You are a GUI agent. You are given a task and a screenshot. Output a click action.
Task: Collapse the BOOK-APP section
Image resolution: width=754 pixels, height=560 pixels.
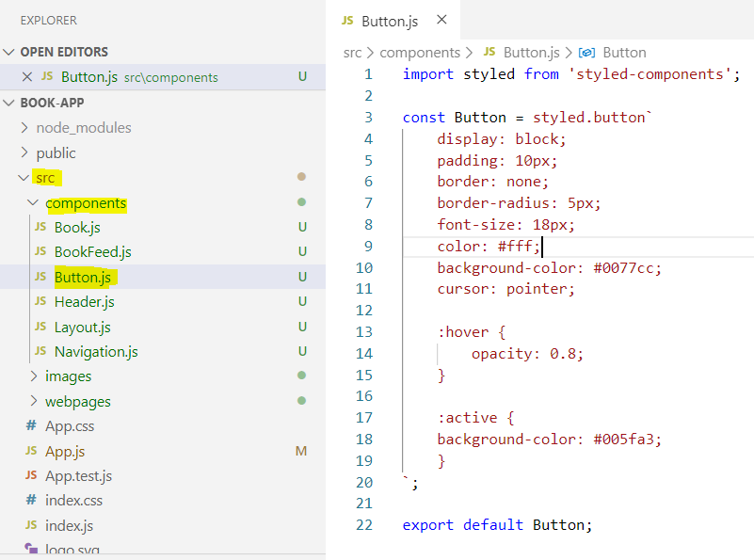[8, 102]
